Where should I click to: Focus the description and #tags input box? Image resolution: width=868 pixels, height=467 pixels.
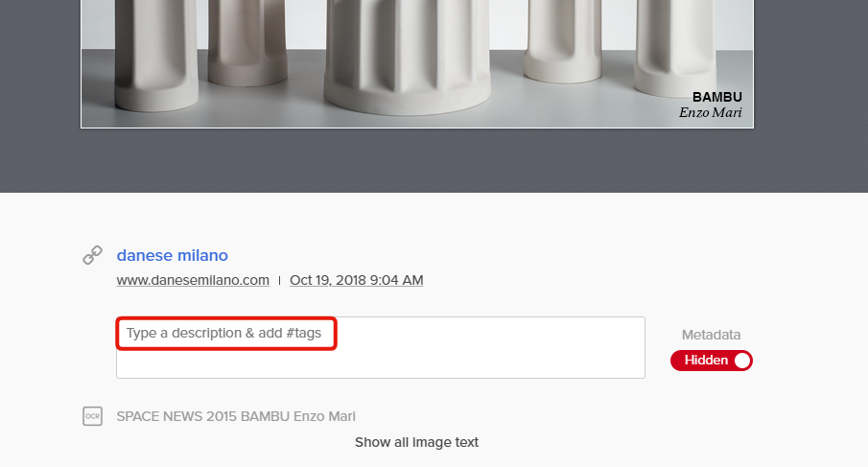(381, 347)
